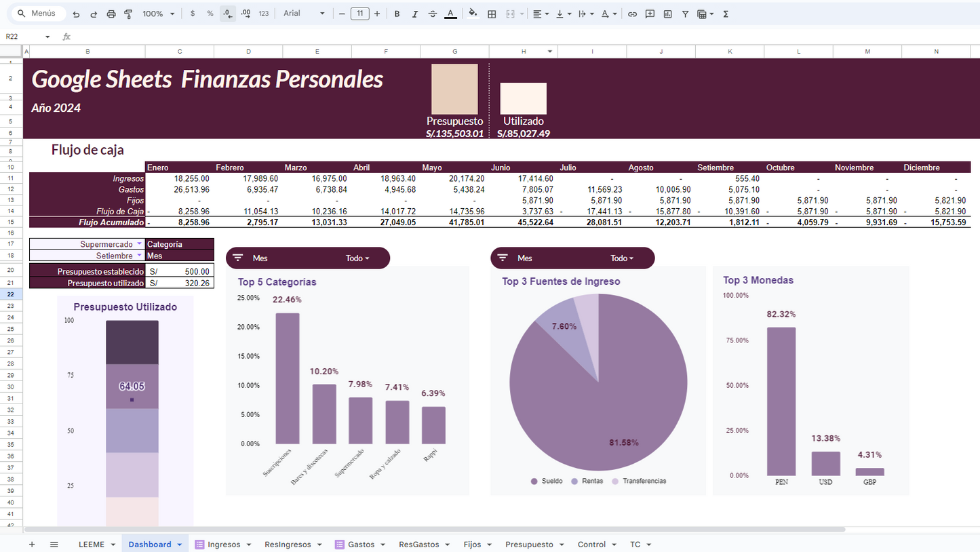The height and width of the screenshot is (552, 980).
Task: Click the undo arrow icon
Action: [76, 14]
